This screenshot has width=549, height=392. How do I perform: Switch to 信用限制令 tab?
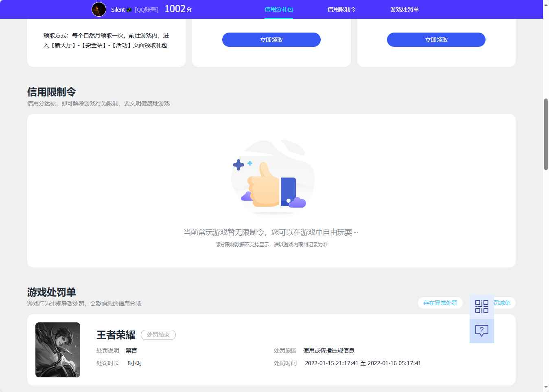point(342,9)
